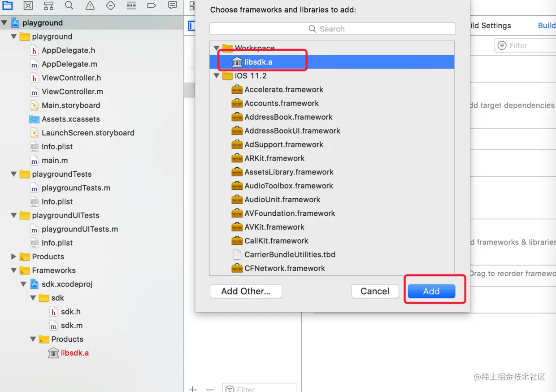Open main.m file
This screenshot has width=556, height=392.
click(x=54, y=160)
